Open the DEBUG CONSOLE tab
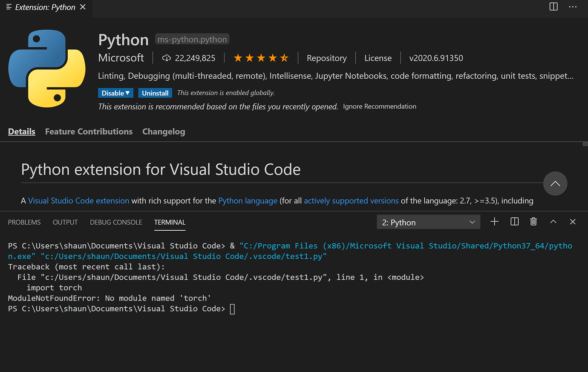588x372 pixels. pyautogui.click(x=116, y=222)
